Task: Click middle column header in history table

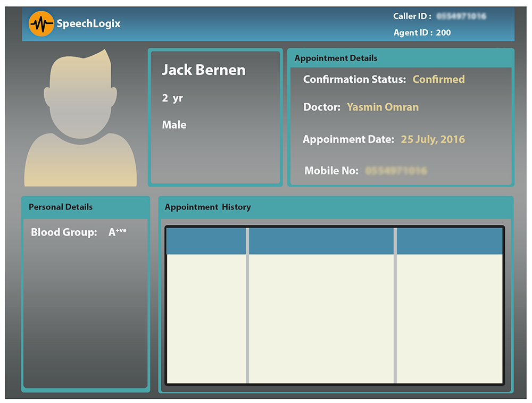Action: (321, 241)
